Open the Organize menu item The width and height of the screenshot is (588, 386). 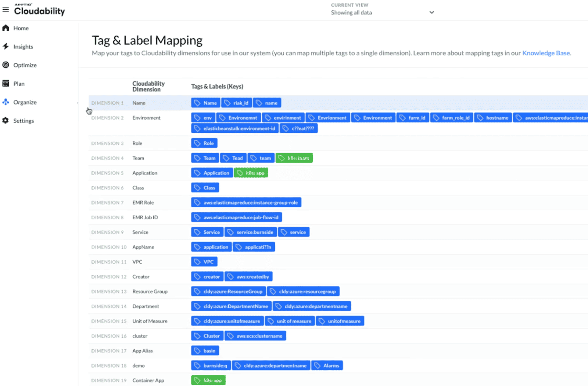(x=25, y=102)
